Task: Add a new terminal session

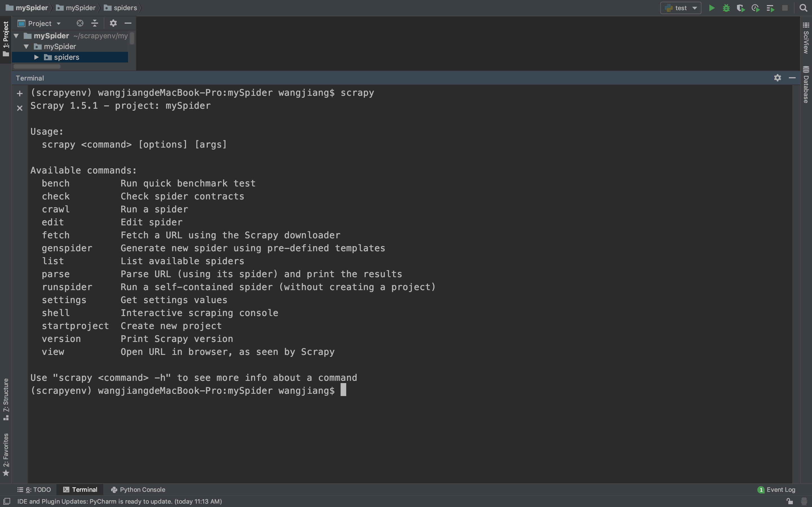Action: [x=20, y=94]
